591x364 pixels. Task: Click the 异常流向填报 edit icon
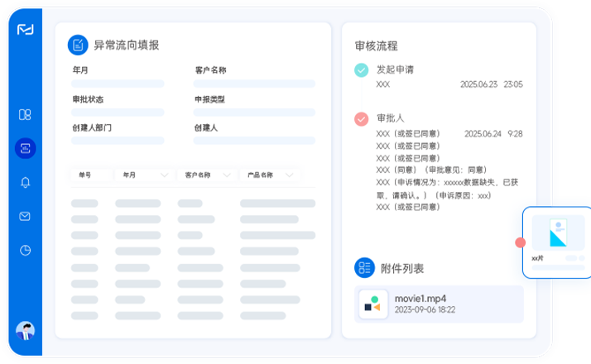[x=78, y=45]
